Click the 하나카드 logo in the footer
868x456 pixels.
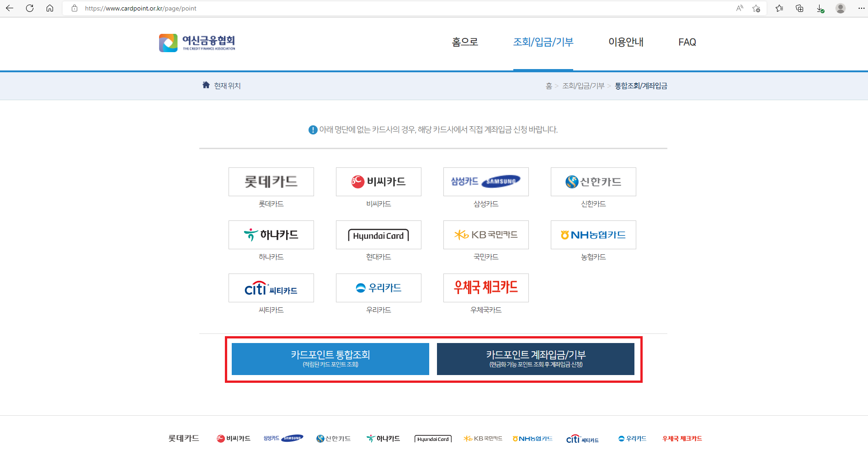coord(383,438)
